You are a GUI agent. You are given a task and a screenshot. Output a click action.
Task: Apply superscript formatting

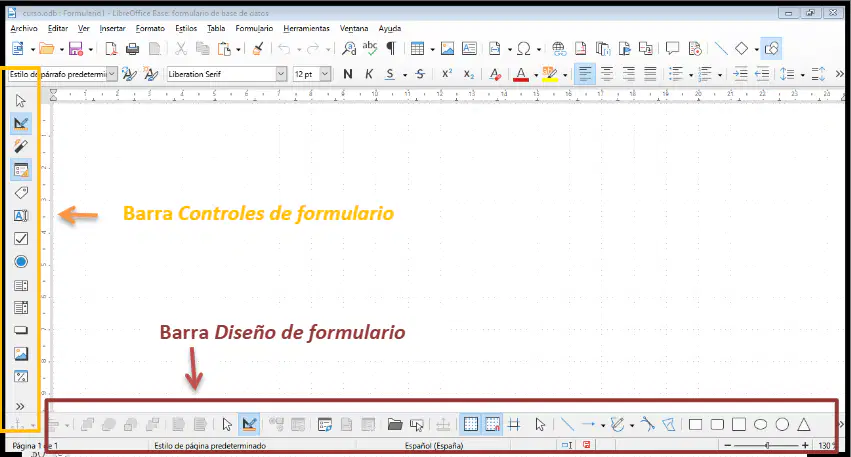click(x=447, y=74)
